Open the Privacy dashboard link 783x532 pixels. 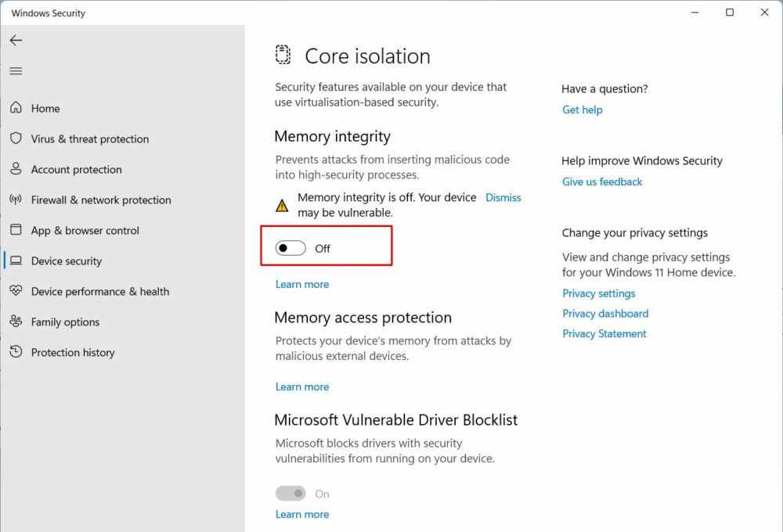605,314
